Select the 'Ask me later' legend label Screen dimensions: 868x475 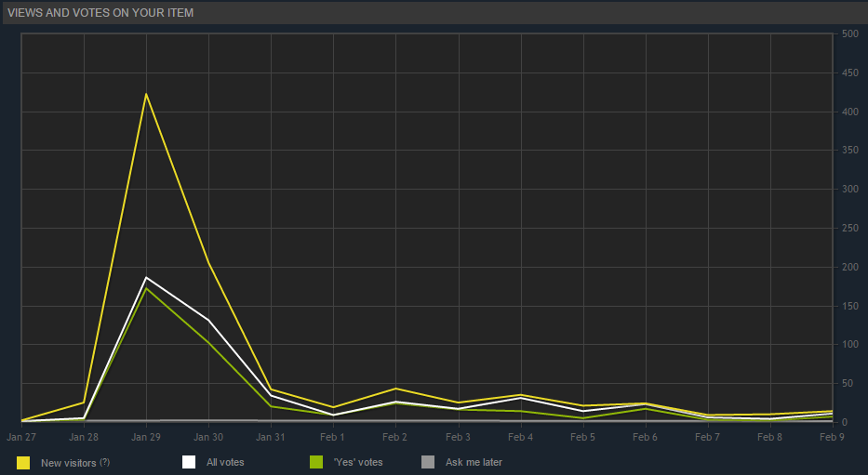pos(474,462)
